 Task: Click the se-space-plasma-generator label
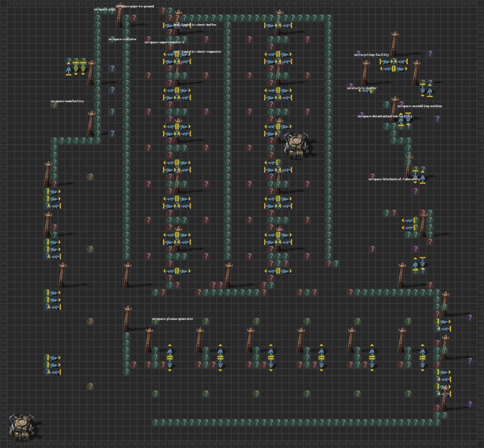tap(173, 319)
